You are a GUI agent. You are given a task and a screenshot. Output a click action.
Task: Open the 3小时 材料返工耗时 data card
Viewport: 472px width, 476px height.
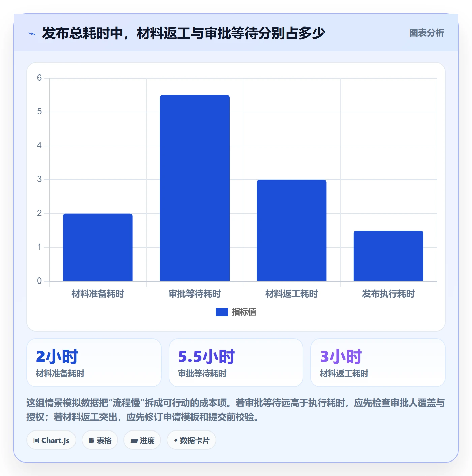(x=378, y=363)
